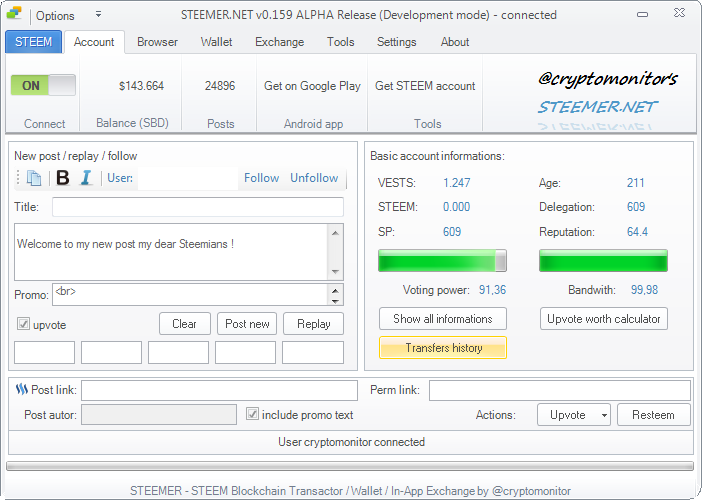This screenshot has width=702, height=500.
Task: Click the Voting power slider bar
Action: click(x=442, y=261)
